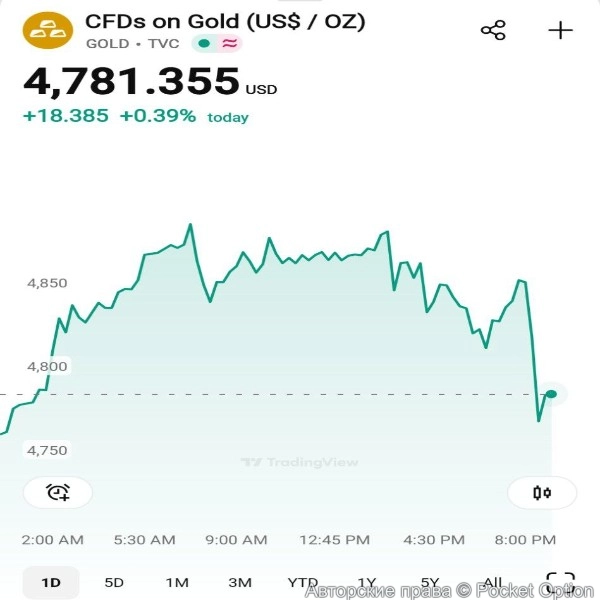The width and height of the screenshot is (600, 600).
Task: Tap the 'today' change period label
Action: (228, 117)
